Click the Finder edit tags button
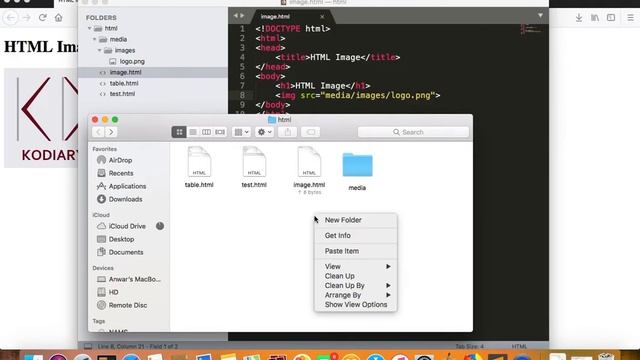Screen dimensions: 640x360 coord(311,132)
